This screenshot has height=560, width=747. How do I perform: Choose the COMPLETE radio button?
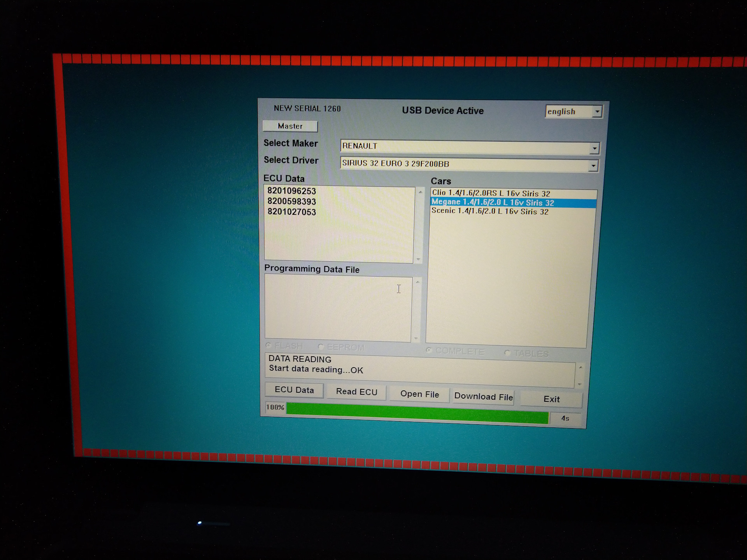coord(429,350)
